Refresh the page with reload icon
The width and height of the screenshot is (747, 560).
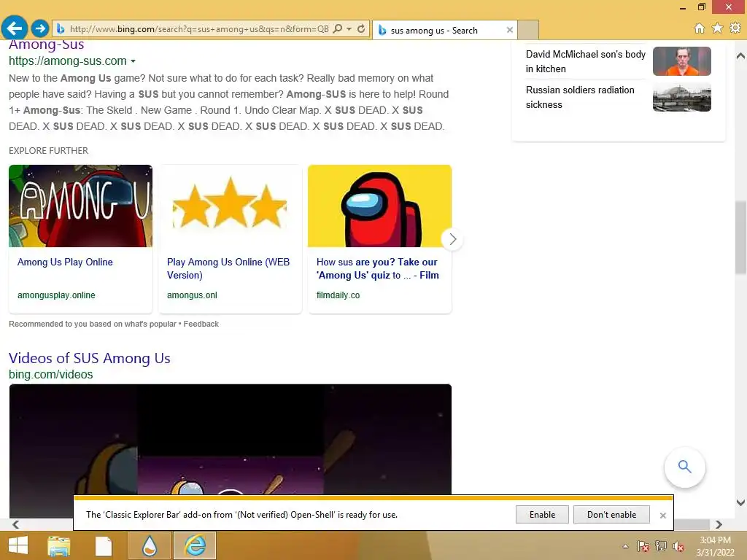(x=361, y=28)
